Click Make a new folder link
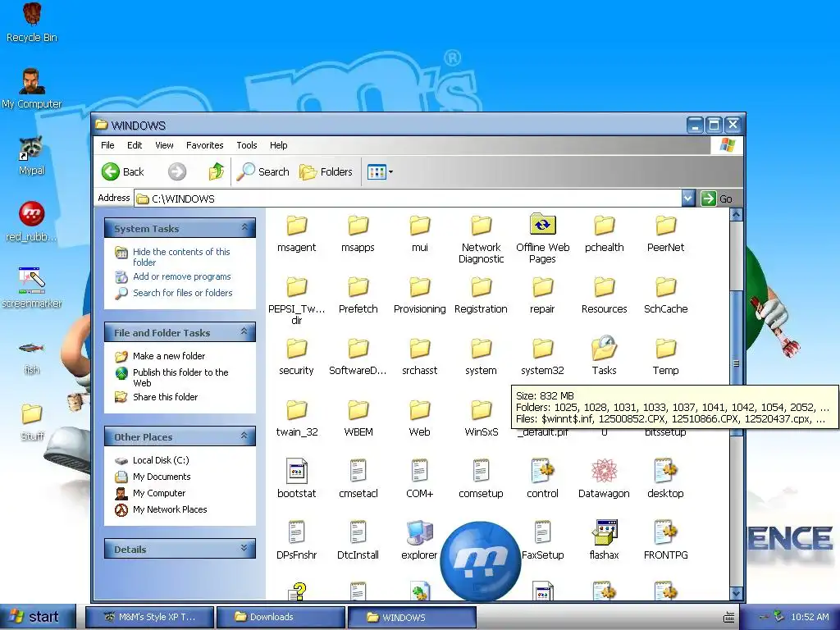This screenshot has height=630, width=840. [x=169, y=356]
